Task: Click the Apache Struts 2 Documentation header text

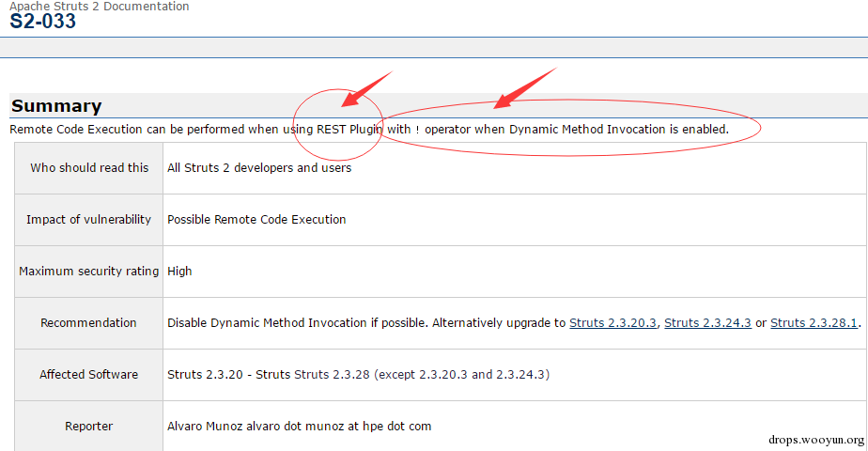Action: click(99, 7)
